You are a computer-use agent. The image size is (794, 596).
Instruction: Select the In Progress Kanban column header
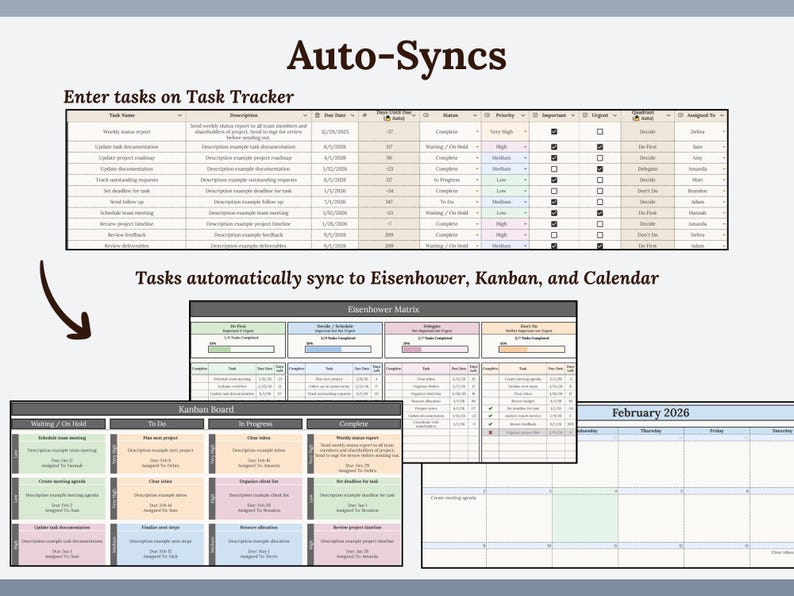coord(255,424)
